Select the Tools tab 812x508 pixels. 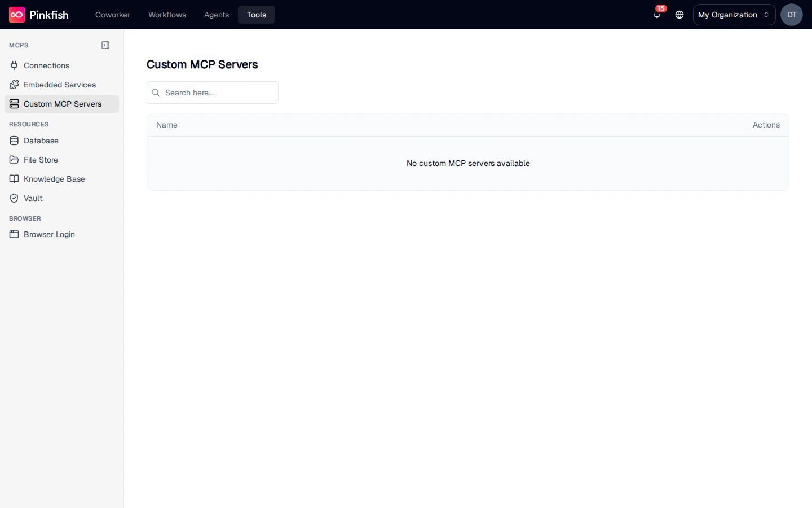pos(257,15)
